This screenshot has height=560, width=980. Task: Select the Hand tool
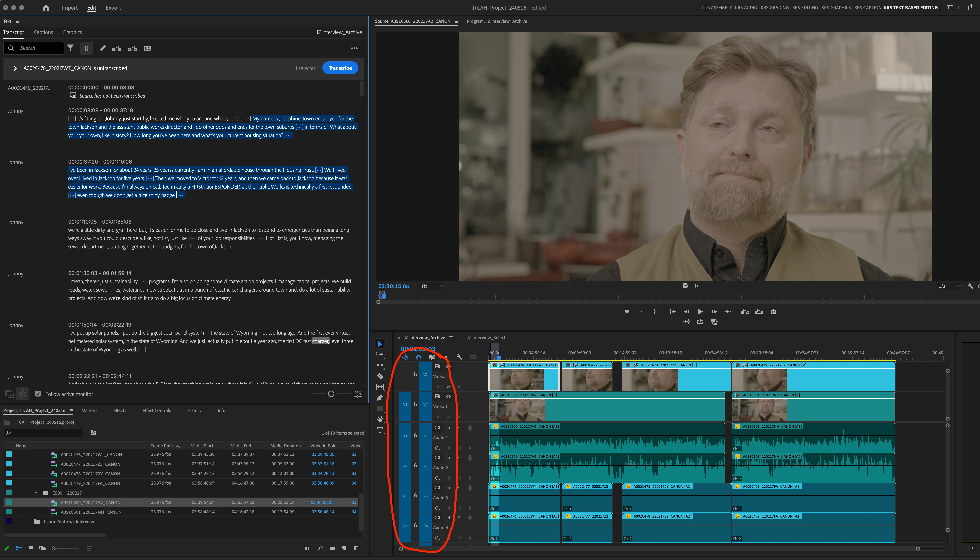point(380,419)
